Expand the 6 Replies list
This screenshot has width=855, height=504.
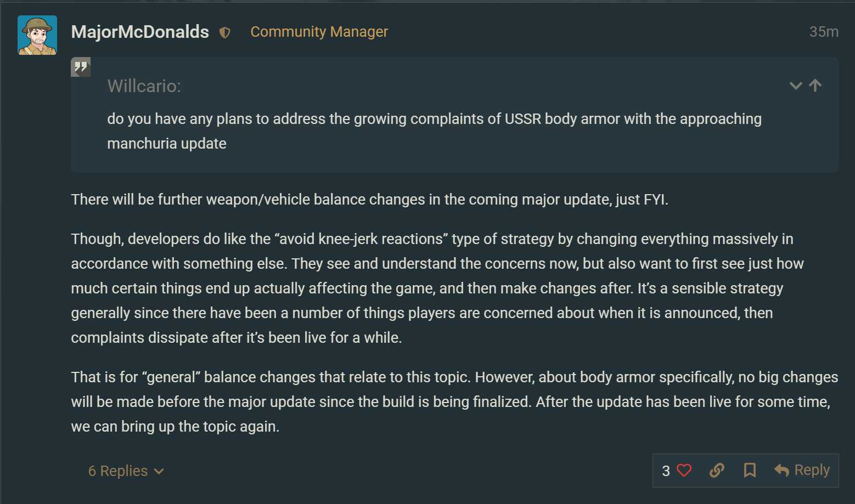pyautogui.click(x=118, y=471)
